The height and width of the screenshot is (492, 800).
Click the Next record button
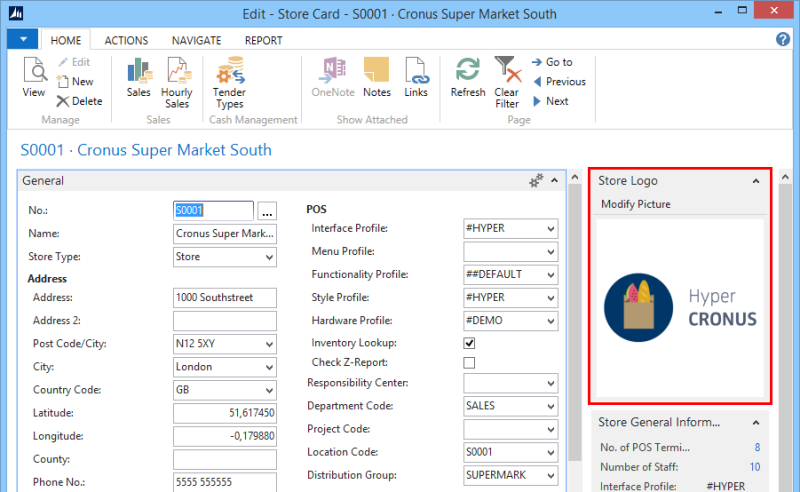click(550, 101)
